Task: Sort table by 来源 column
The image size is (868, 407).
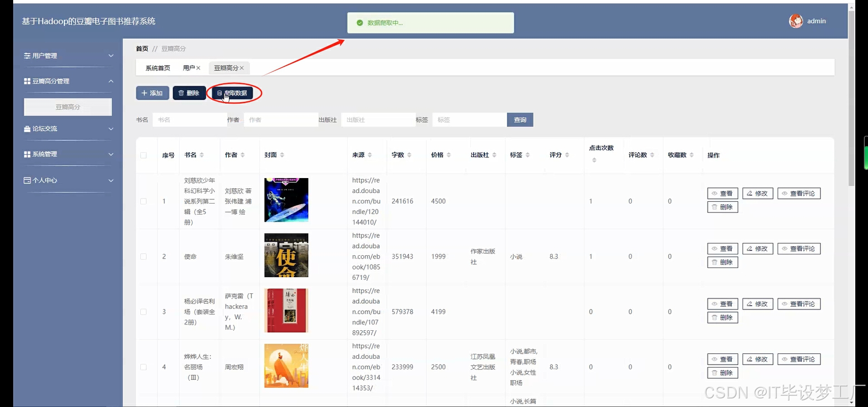Action: [x=370, y=155]
